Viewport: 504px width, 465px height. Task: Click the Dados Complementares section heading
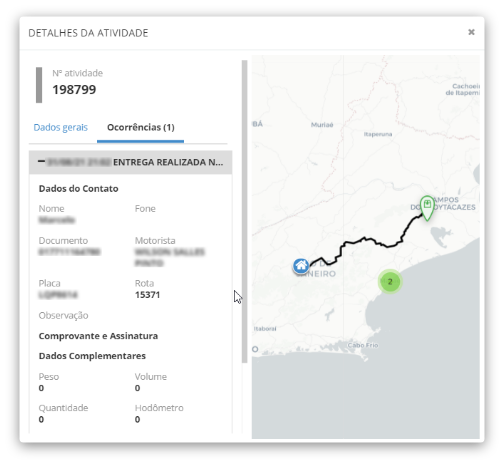click(92, 356)
